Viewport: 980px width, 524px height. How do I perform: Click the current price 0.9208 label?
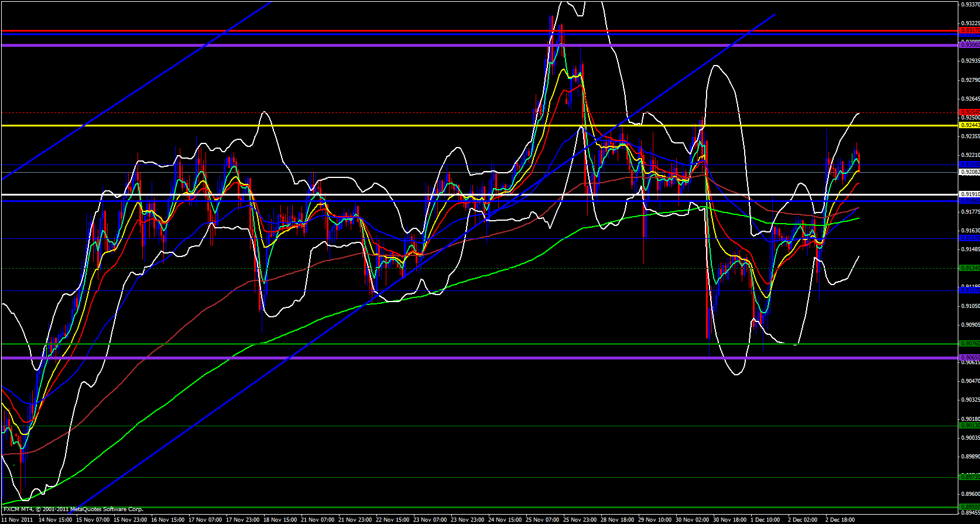point(969,172)
